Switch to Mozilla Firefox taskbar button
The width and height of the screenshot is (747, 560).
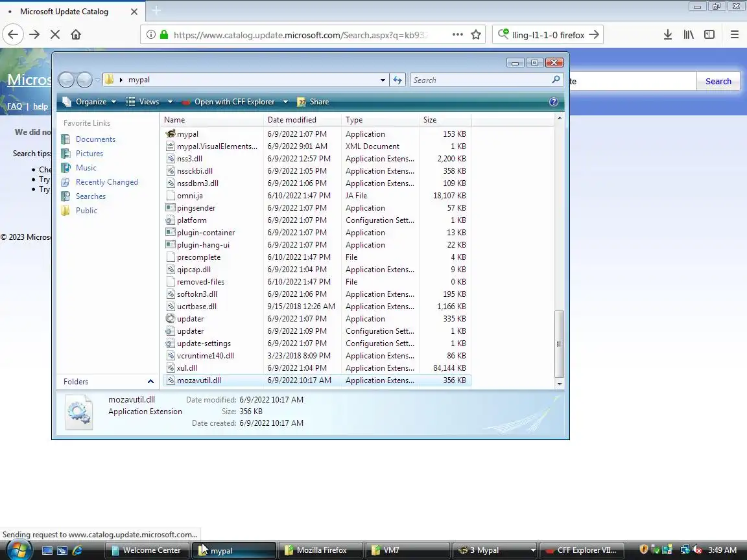pyautogui.click(x=320, y=550)
